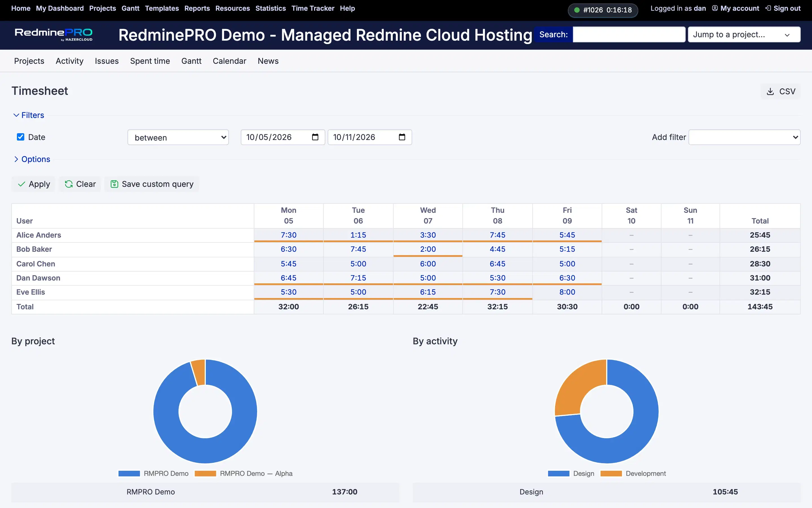Click the CSV download icon
The image size is (812, 508).
tap(770, 91)
